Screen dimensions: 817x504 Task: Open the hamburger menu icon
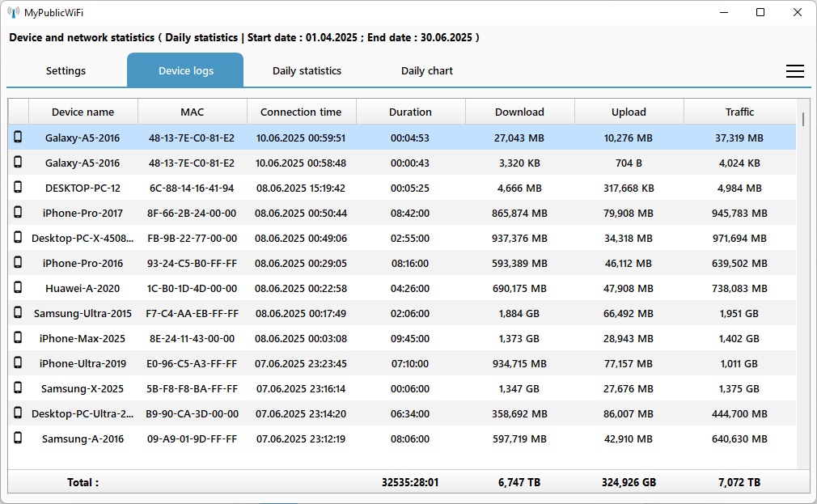(x=794, y=71)
